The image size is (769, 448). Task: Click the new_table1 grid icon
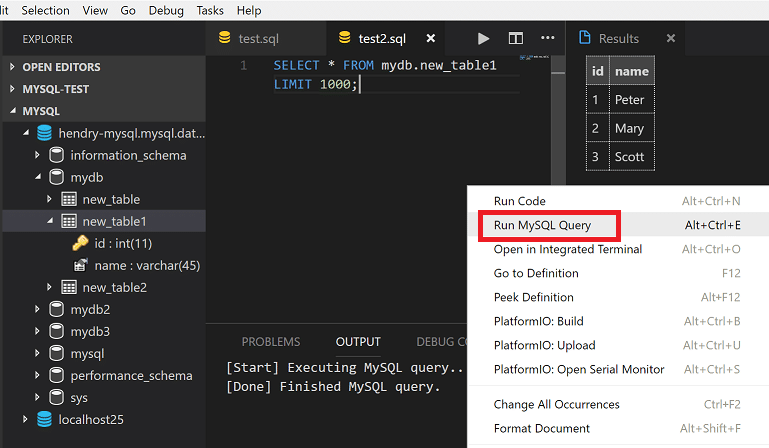[x=69, y=221]
